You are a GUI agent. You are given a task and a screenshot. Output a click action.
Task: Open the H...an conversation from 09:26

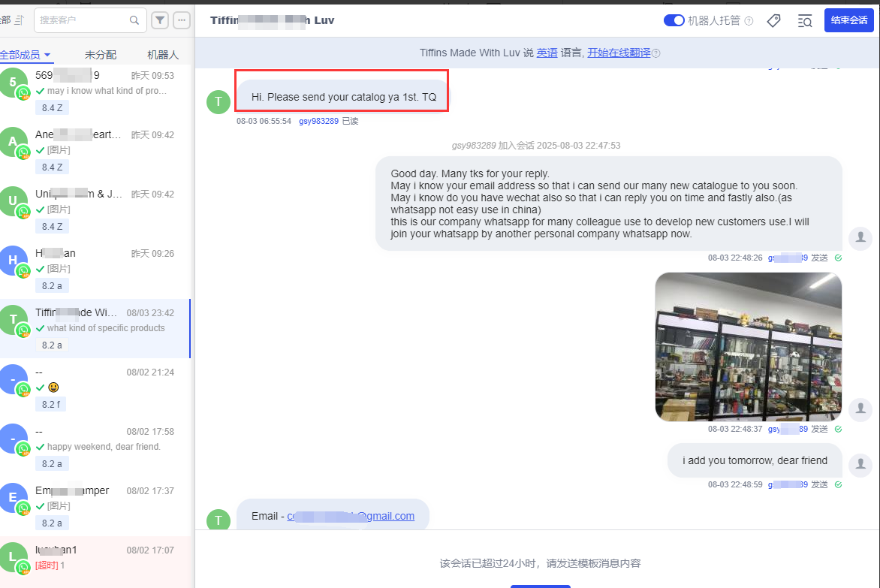pos(95,270)
